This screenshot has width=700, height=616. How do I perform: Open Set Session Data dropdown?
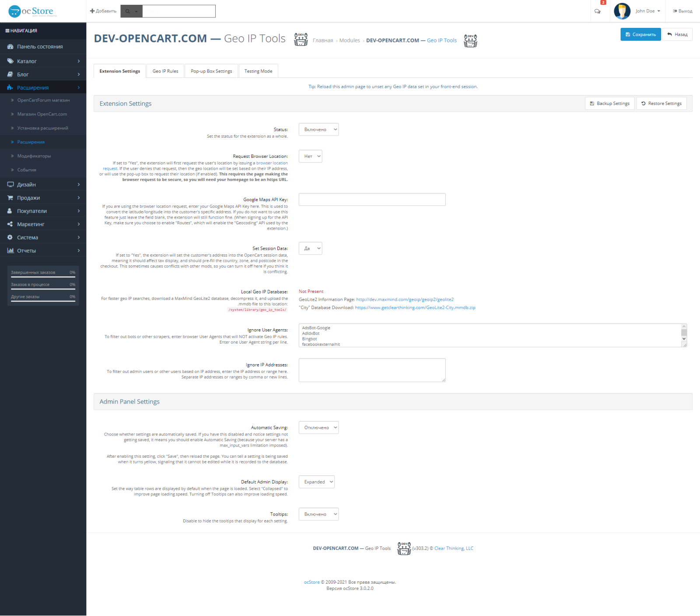pyautogui.click(x=311, y=248)
